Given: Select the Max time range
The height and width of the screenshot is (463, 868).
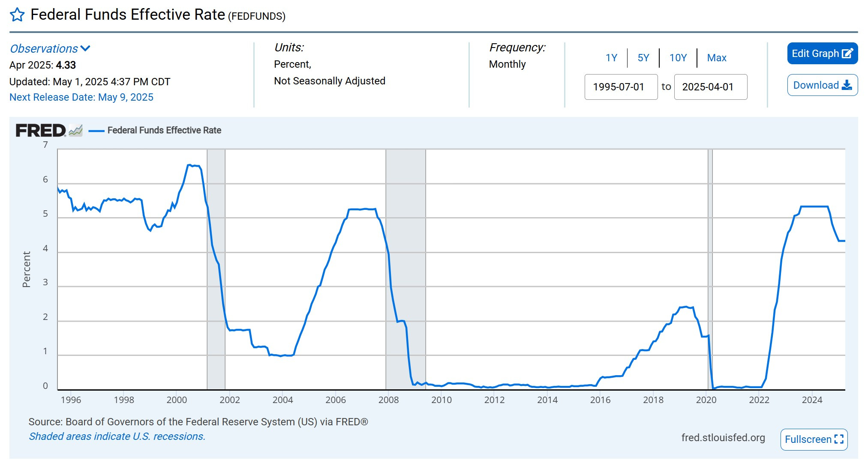Looking at the screenshot, I should (x=716, y=58).
